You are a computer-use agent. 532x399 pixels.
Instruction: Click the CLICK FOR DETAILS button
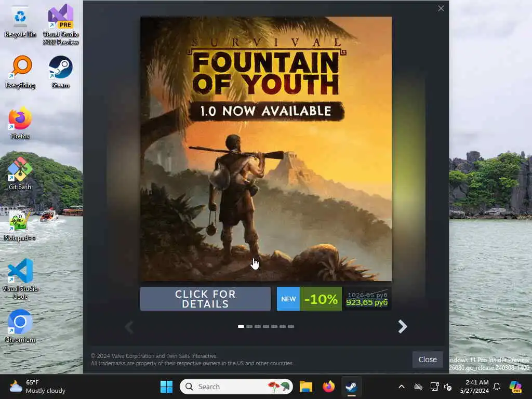(x=205, y=299)
